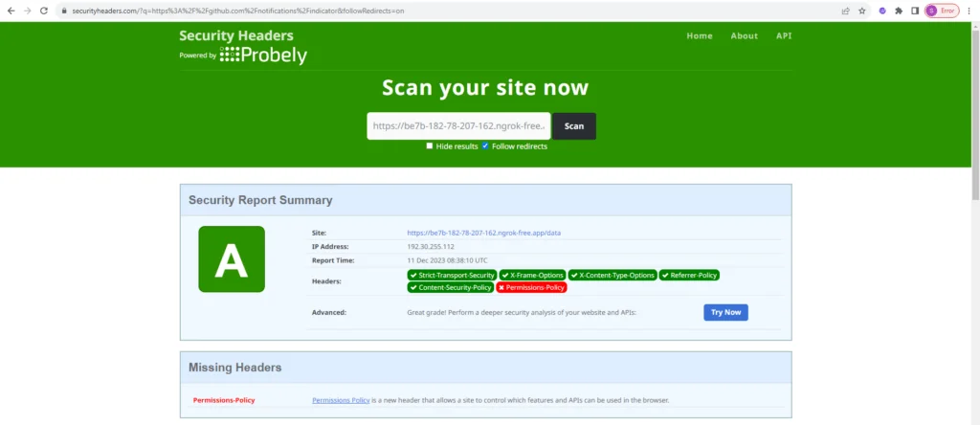Reload the page with refresh icon
Image resolution: width=980 pixels, height=425 pixels.
pyautogui.click(x=44, y=11)
